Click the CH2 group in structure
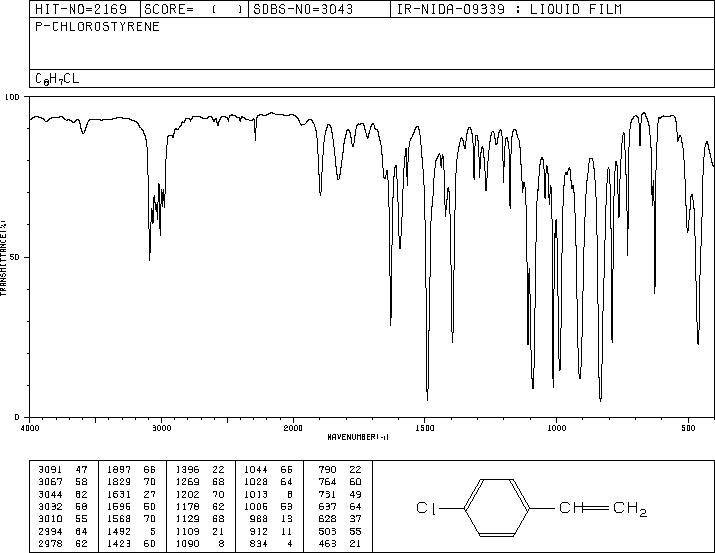Screen dimensions: 715x553 (630, 509)
